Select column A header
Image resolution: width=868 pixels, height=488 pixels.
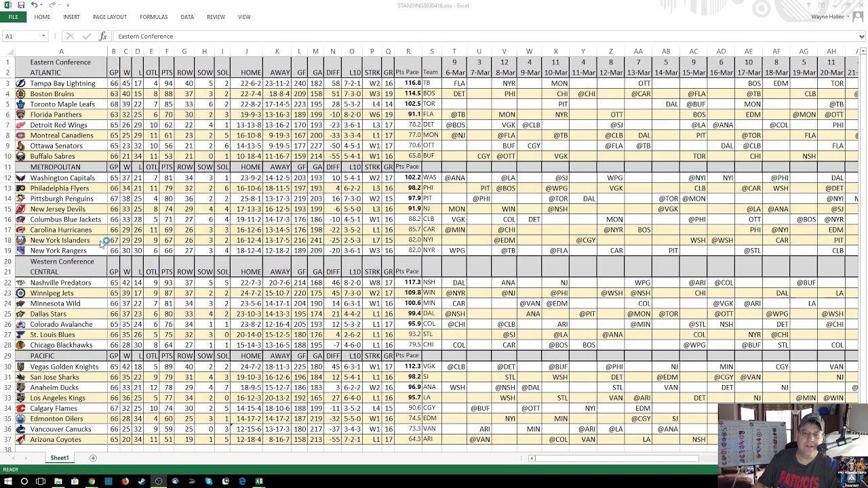pyautogui.click(x=61, y=52)
